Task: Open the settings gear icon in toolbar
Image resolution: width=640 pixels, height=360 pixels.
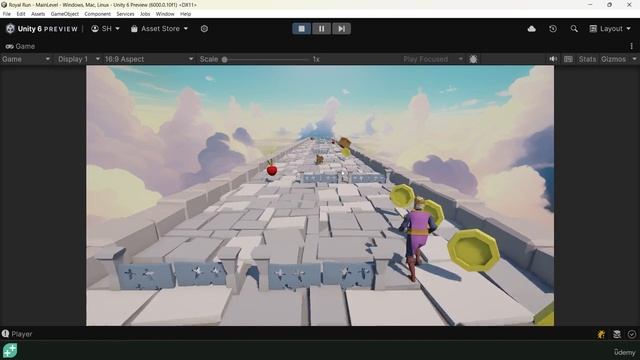Action: pyautogui.click(x=204, y=29)
